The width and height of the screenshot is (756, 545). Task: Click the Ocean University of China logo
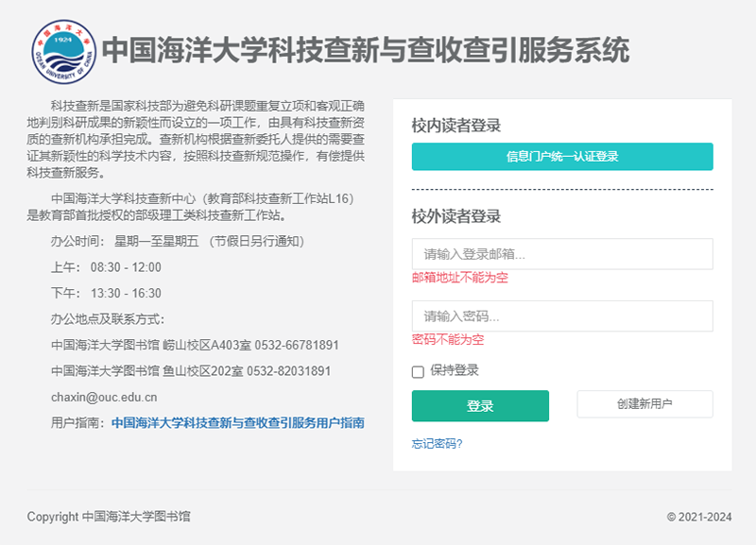click(63, 51)
